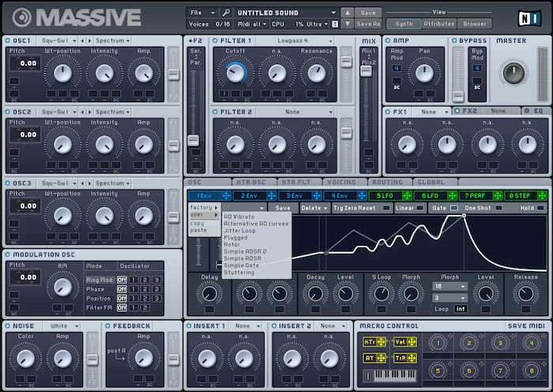Open the OSC2 Spectrum mode dropdown
This screenshot has height=392, width=553.
coord(112,112)
